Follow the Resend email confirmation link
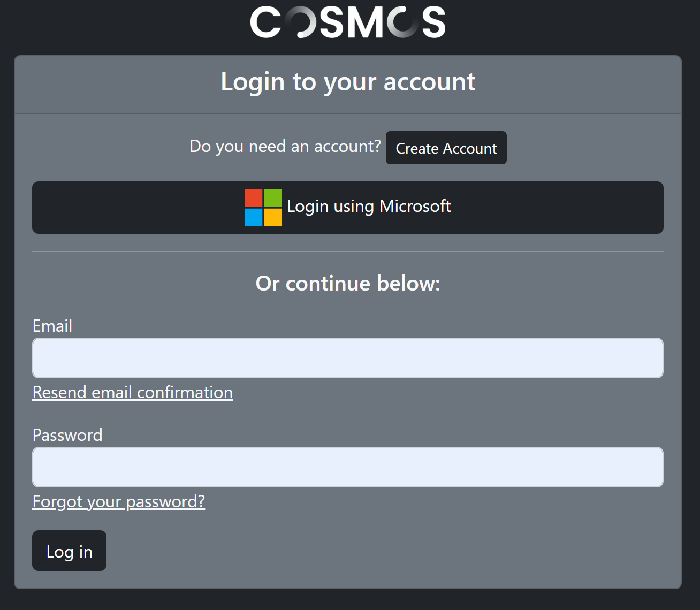This screenshot has height=610, width=700. pos(133,392)
